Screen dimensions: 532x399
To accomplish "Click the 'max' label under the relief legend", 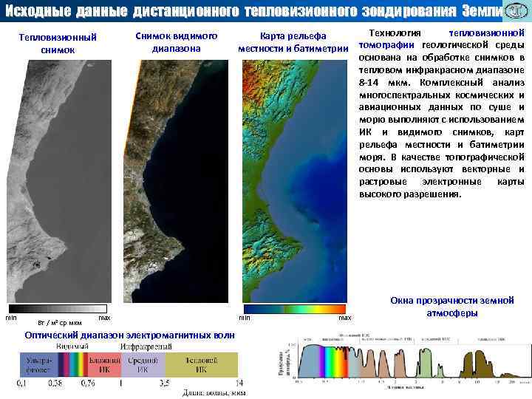I will click(345, 318).
